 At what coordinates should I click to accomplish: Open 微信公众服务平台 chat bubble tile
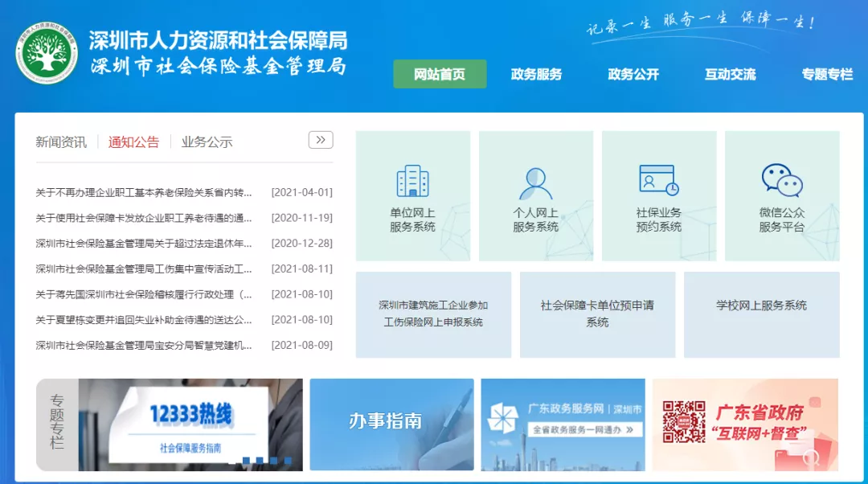[782, 196]
